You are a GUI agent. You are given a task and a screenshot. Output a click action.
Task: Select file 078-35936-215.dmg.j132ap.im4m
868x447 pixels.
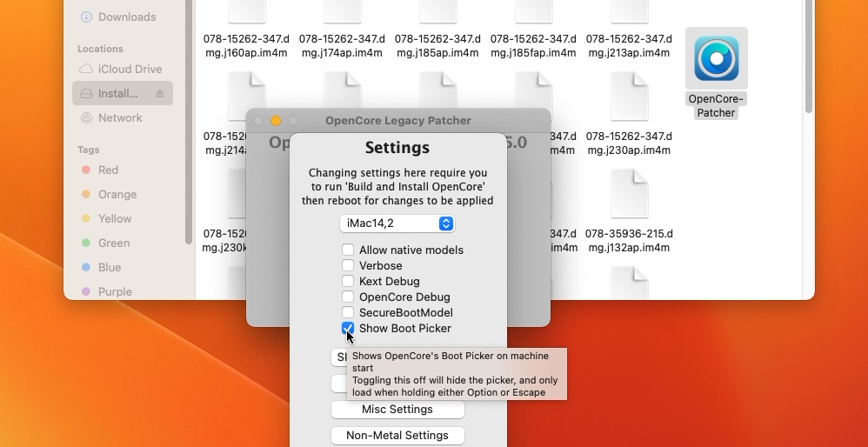pyautogui.click(x=630, y=241)
